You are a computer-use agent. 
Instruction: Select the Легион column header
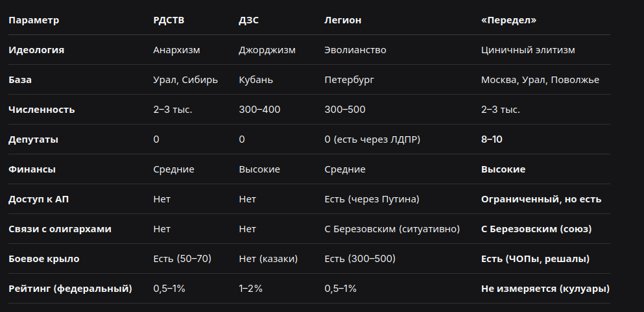coord(343,20)
